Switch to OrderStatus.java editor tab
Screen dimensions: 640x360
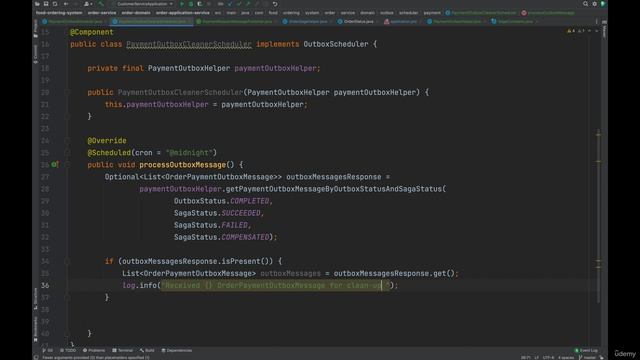356,21
